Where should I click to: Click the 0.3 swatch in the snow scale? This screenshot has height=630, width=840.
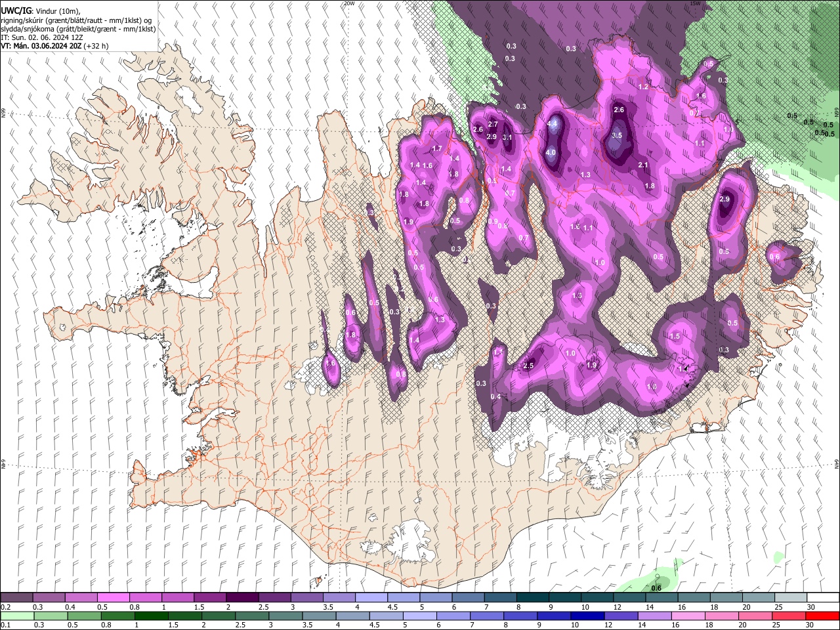(49, 598)
